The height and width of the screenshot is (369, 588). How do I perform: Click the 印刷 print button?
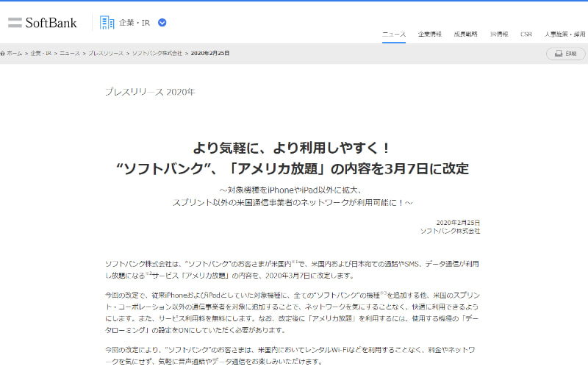click(x=565, y=54)
